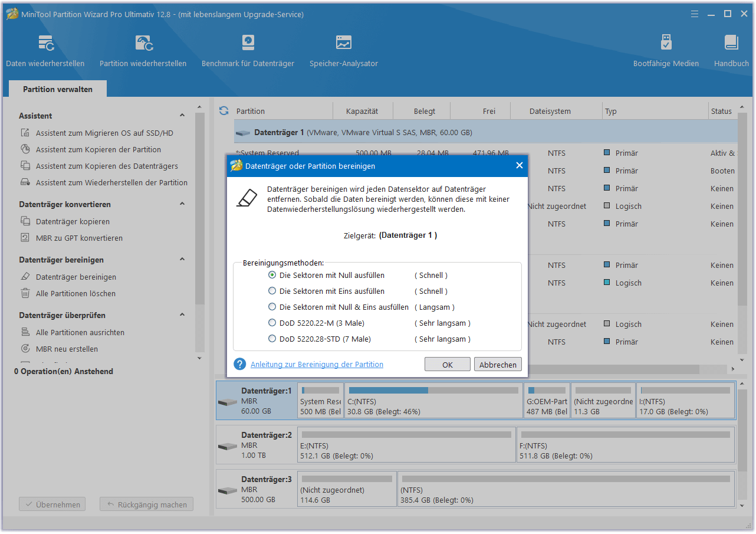Collapse the Datenträger überprüfen section
The height and width of the screenshot is (534, 756).
pyautogui.click(x=182, y=315)
